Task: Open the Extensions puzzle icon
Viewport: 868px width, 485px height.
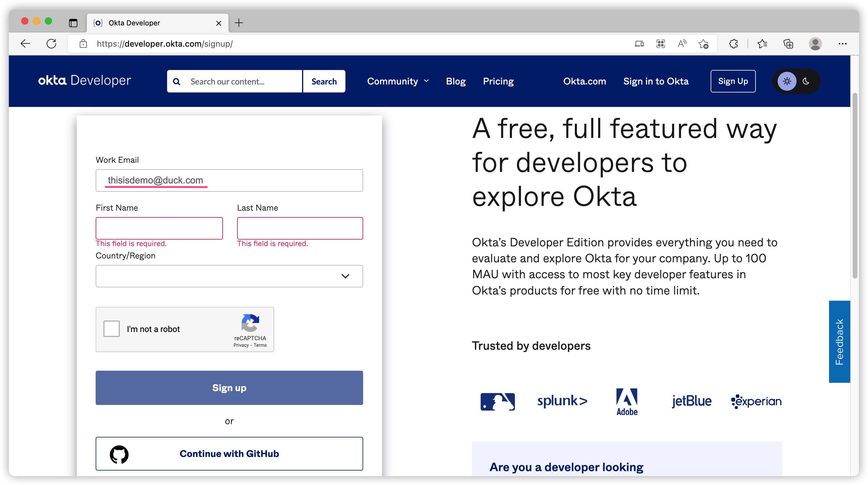Action: pyautogui.click(x=734, y=43)
